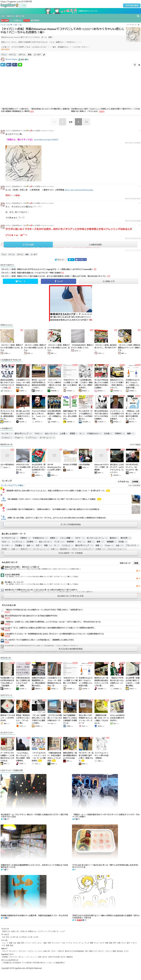Click 'ランキングはアプリが便利' link

pyautogui.click(x=12, y=485)
